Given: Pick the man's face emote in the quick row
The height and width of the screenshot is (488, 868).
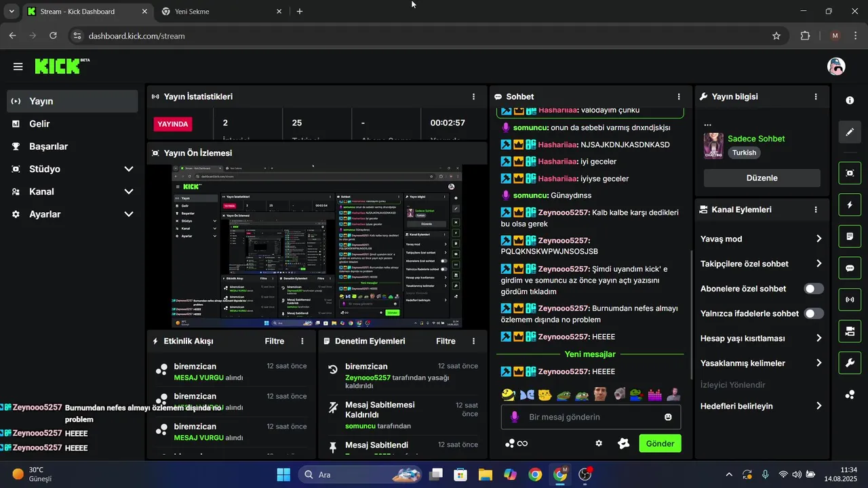Looking at the screenshot, I should click(x=599, y=394).
